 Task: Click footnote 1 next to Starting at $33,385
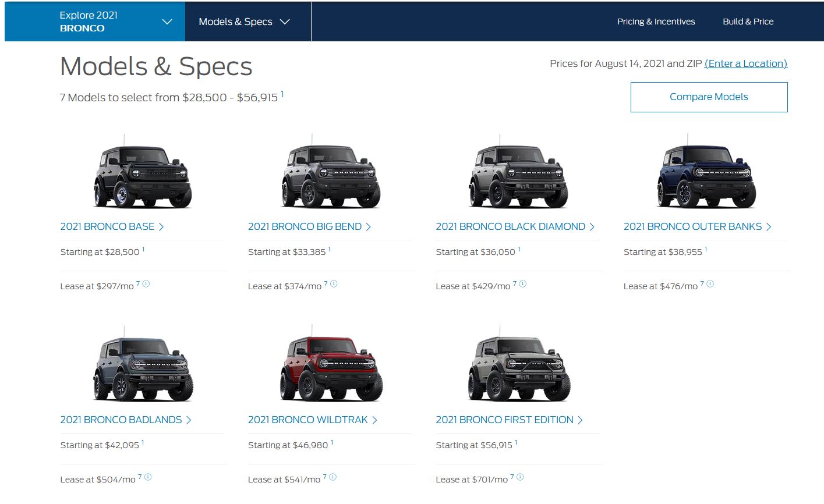coord(329,249)
